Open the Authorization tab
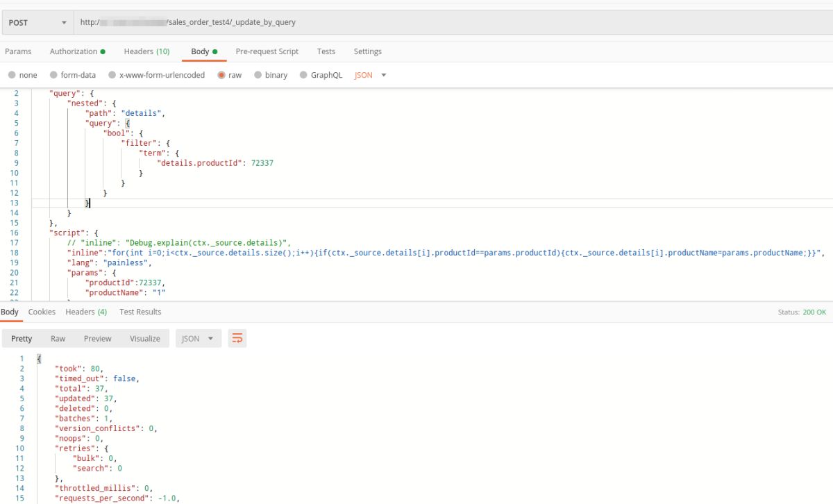 pyautogui.click(x=78, y=51)
